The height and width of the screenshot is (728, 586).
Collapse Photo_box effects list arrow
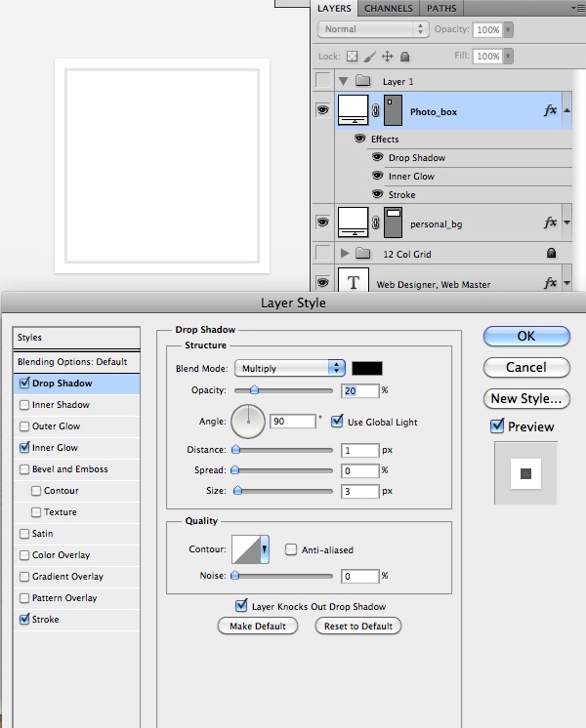tap(566, 110)
